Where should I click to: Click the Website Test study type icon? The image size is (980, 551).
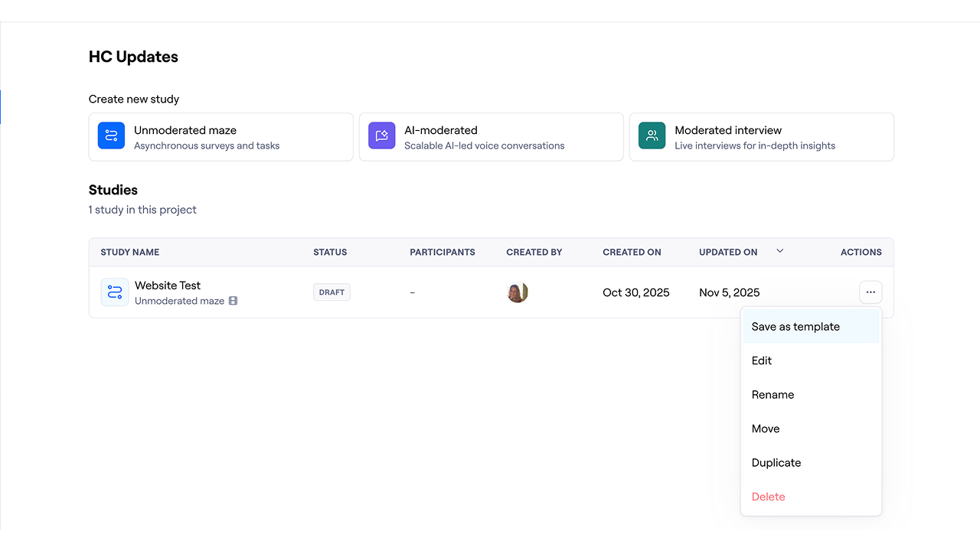tap(115, 292)
